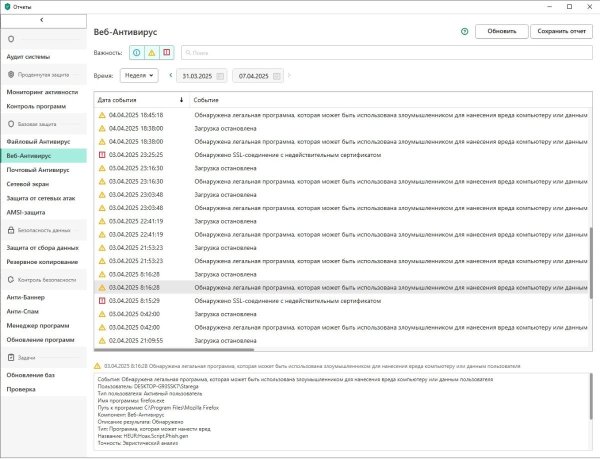Screen dimensions: 600x459
Task: Click warning icon of 03.04.2025 23:03:48 Загрузка остановлена row
Action: click(102, 195)
